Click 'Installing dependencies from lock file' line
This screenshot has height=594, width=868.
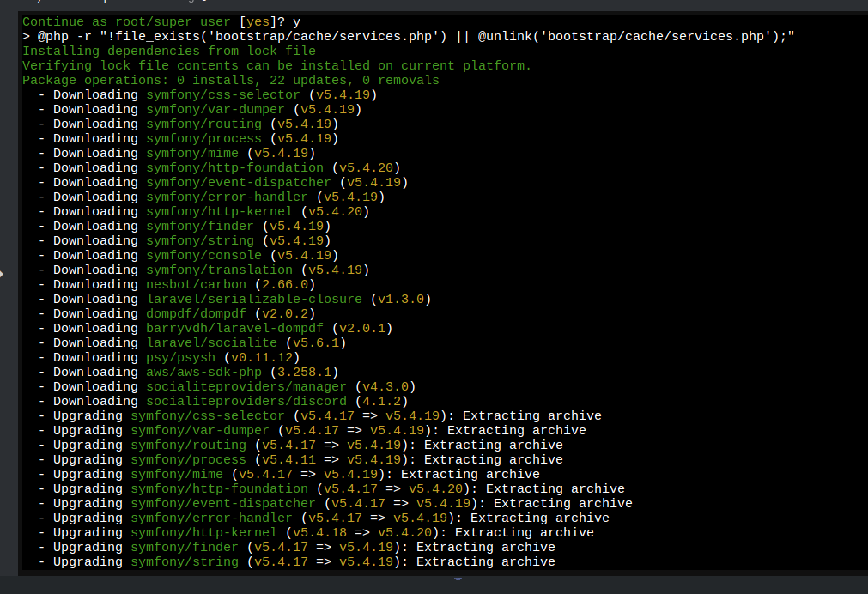point(169,51)
